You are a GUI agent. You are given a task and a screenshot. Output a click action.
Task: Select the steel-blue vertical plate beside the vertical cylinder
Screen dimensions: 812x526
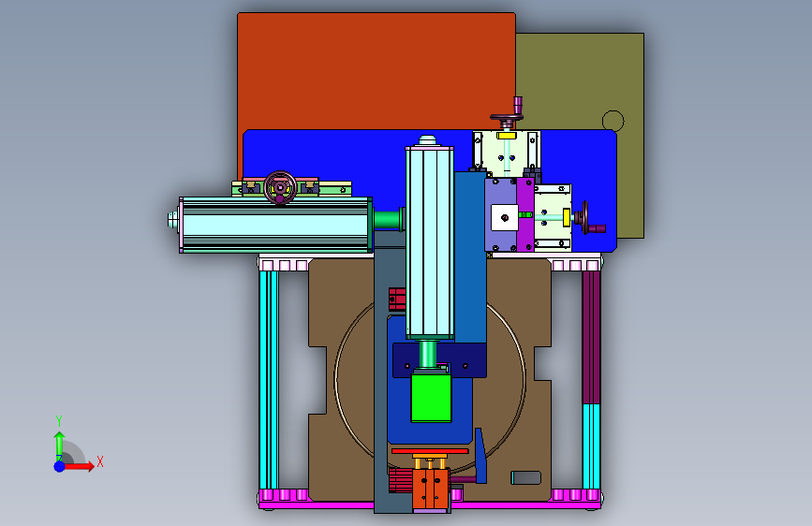pos(470,257)
